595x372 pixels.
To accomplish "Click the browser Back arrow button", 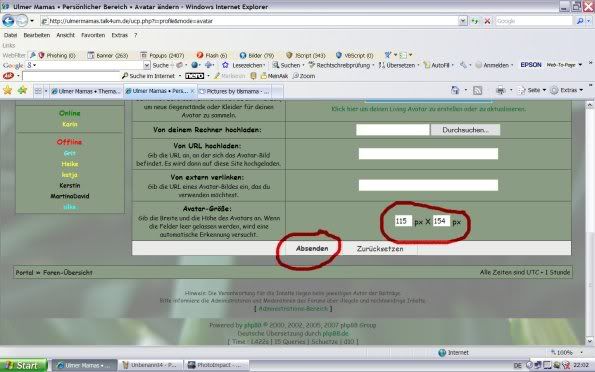I will click(8, 21).
